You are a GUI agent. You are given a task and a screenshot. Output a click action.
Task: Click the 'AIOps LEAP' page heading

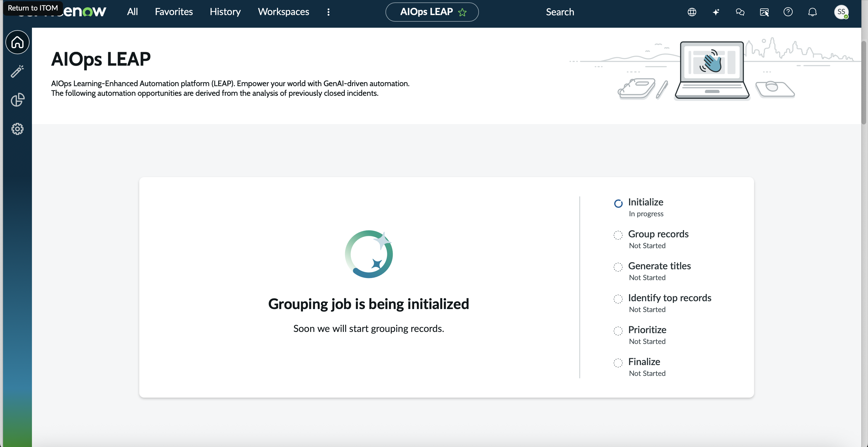click(x=101, y=59)
